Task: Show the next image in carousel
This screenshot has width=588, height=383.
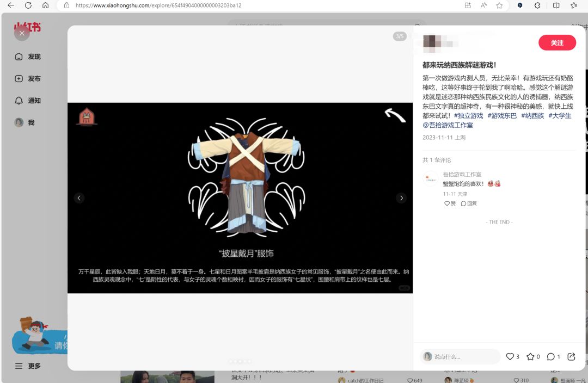Action: [401, 198]
